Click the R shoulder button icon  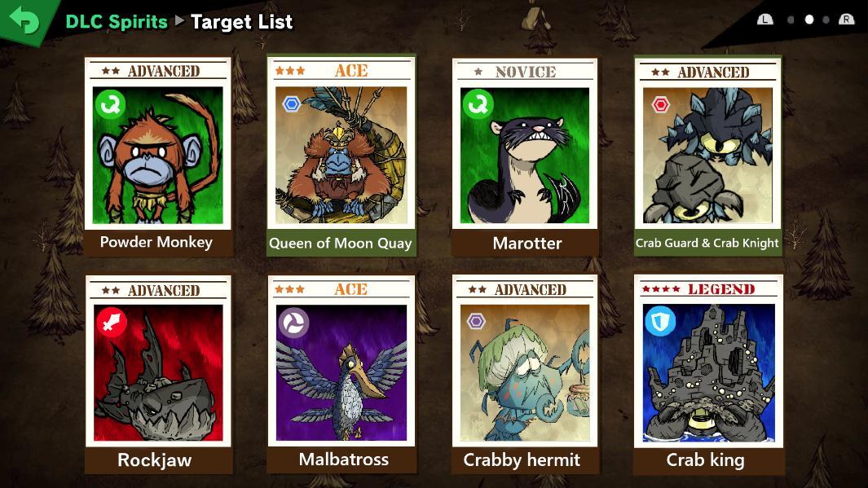(x=847, y=20)
